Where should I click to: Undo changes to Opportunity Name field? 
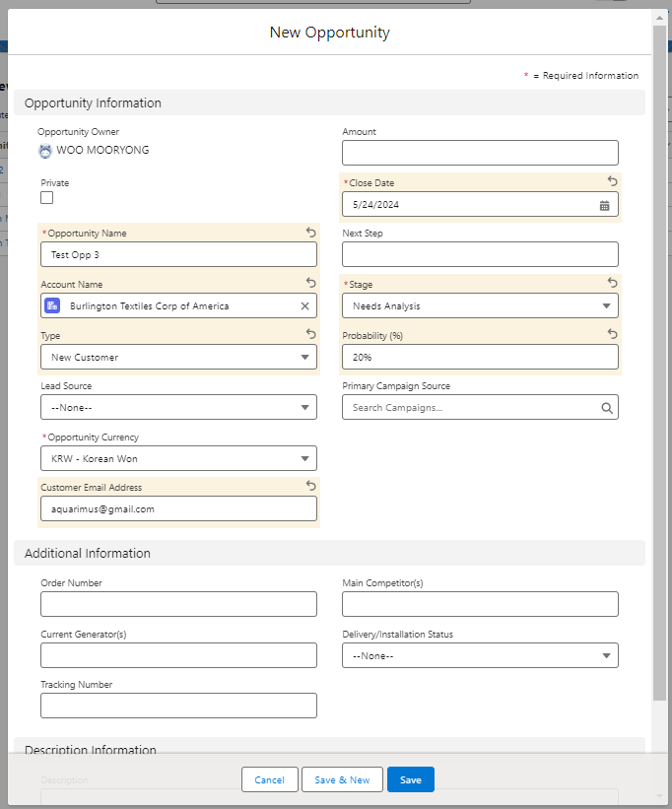310,233
